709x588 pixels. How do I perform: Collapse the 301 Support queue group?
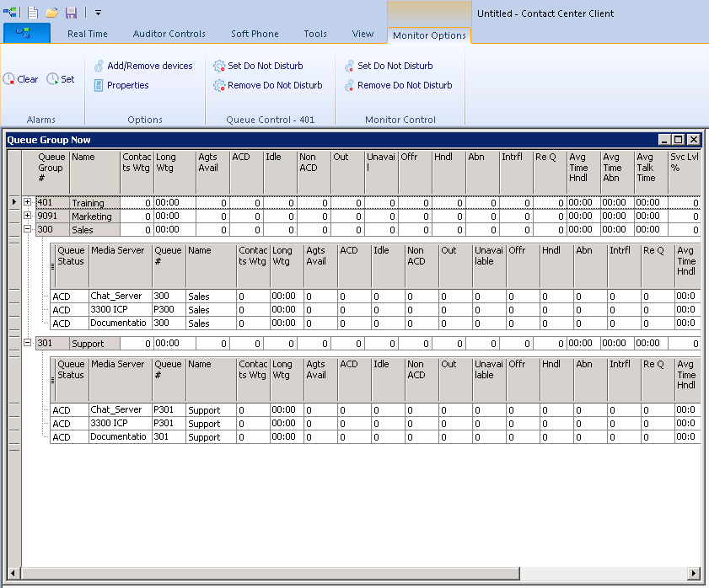[x=27, y=343]
